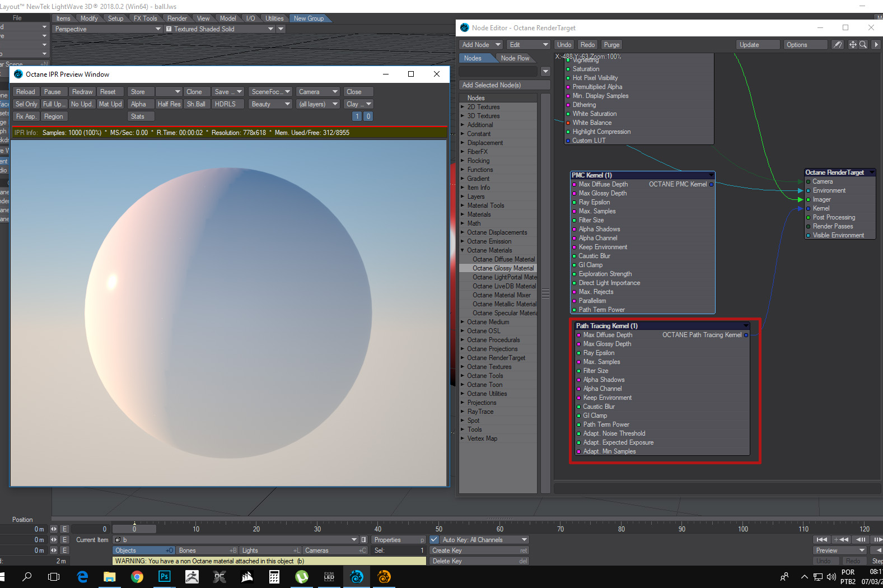Open Google Chrome from the taskbar
The image size is (883, 588).
(137, 577)
